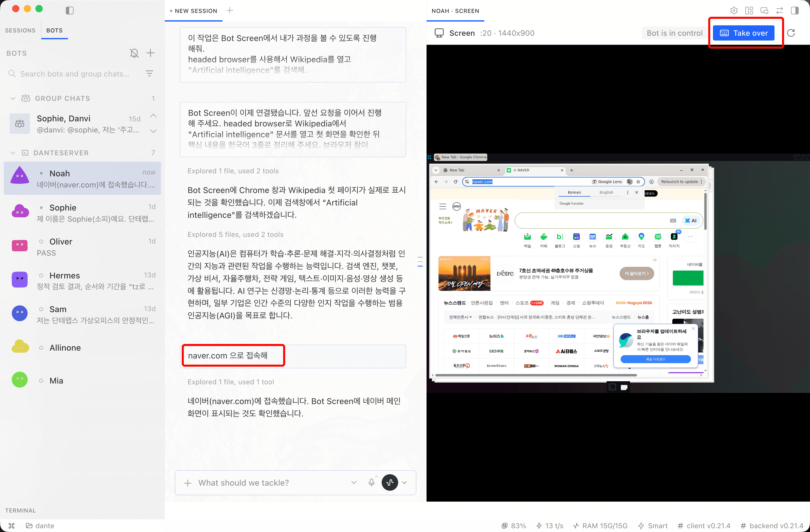The height and width of the screenshot is (532, 810).
Task: Click the voice waveform round button
Action: pos(390,482)
